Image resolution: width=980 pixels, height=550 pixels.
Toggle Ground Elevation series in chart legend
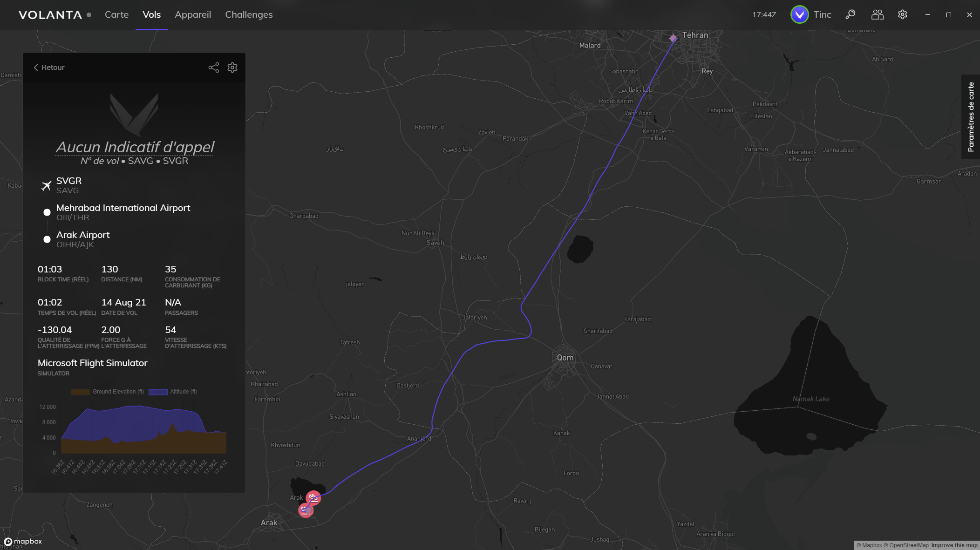[108, 392]
